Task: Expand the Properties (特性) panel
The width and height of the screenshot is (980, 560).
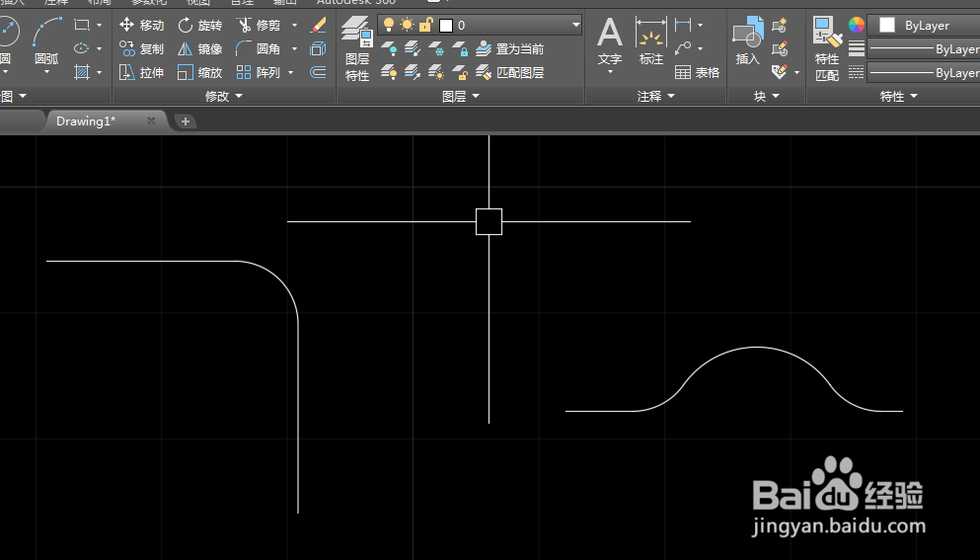Action: pos(899,97)
